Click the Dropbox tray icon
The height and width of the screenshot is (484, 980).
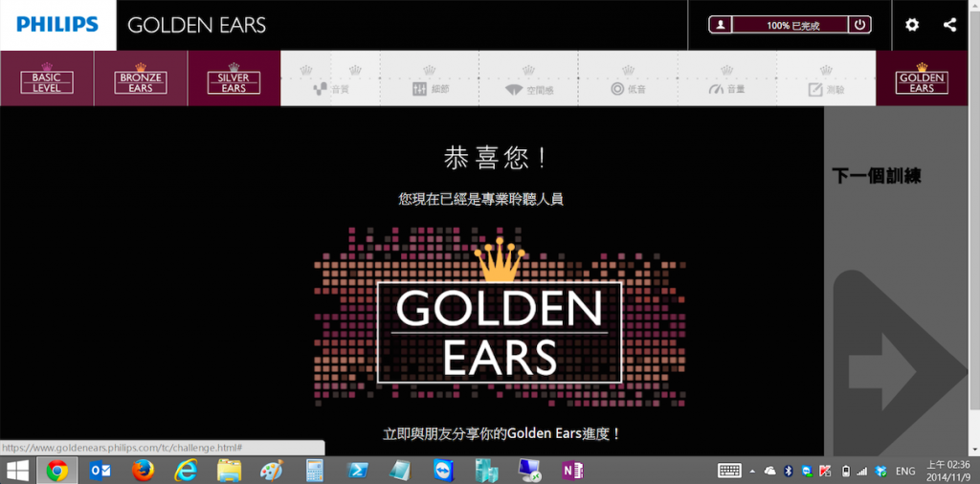[x=881, y=471]
